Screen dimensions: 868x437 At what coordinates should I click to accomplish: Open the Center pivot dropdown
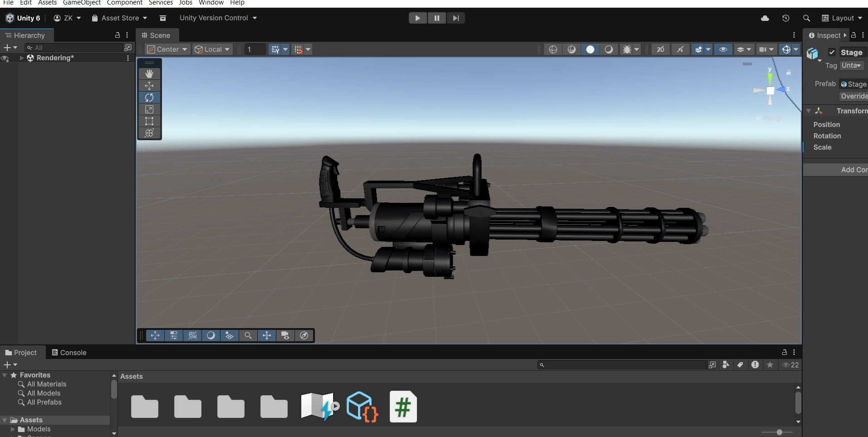click(x=167, y=49)
